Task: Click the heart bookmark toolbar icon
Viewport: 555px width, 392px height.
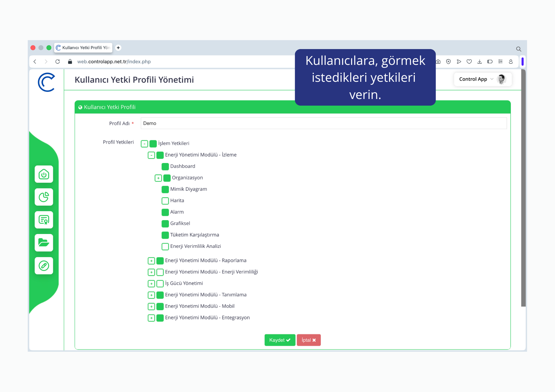Action: click(x=469, y=62)
